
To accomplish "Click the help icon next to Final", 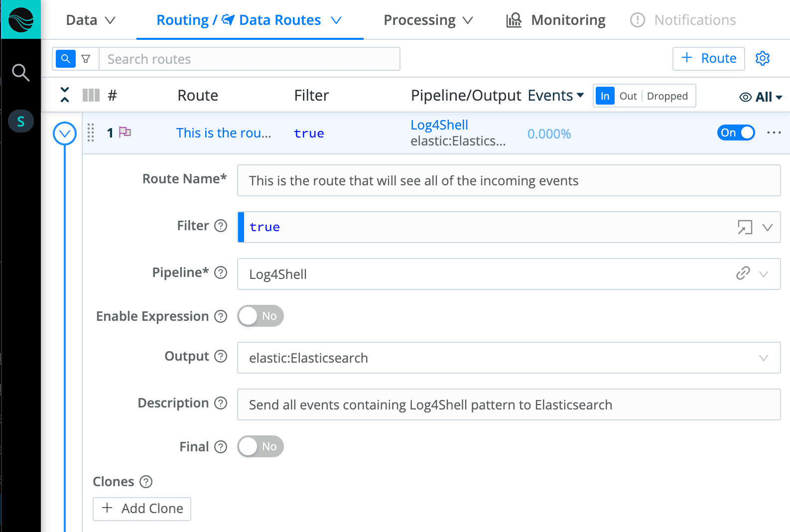I will [x=221, y=447].
